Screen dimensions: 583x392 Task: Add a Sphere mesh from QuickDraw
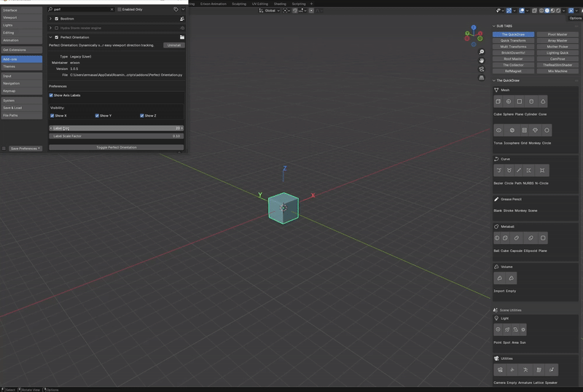point(509,101)
